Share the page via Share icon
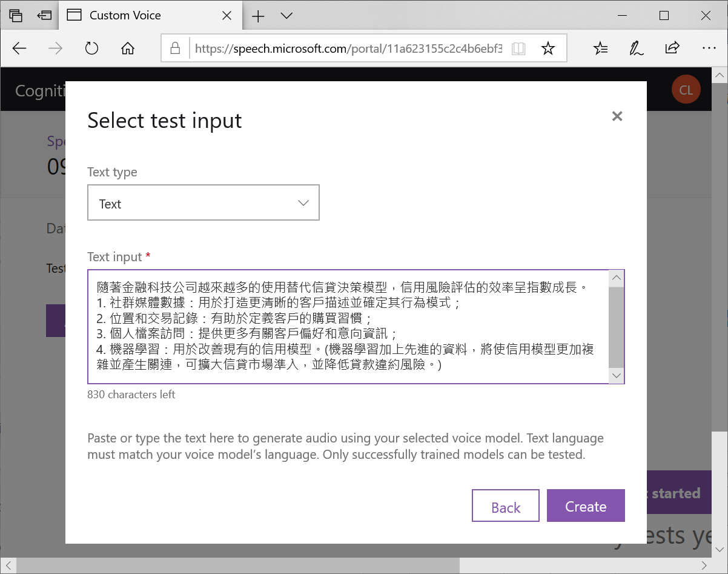Viewport: 728px width, 574px height. [x=673, y=48]
